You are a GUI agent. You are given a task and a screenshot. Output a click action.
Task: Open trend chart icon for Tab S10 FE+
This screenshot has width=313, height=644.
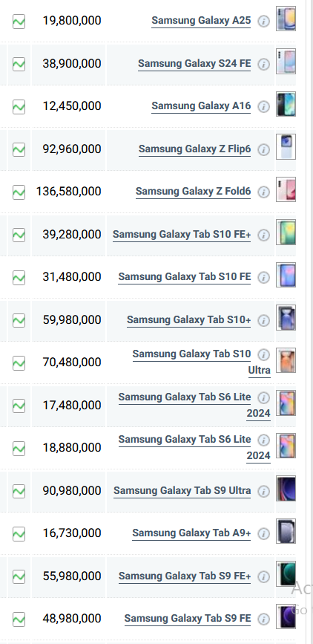click(19, 235)
